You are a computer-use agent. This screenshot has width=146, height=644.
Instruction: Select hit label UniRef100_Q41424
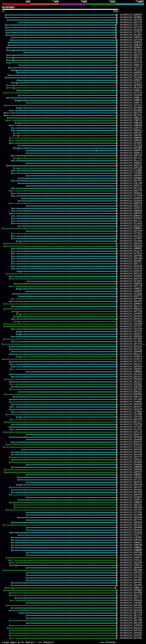[131, 347]
